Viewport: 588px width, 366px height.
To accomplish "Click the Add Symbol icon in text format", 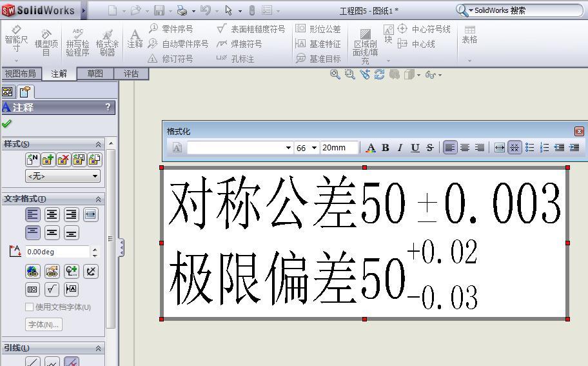I will [72, 271].
